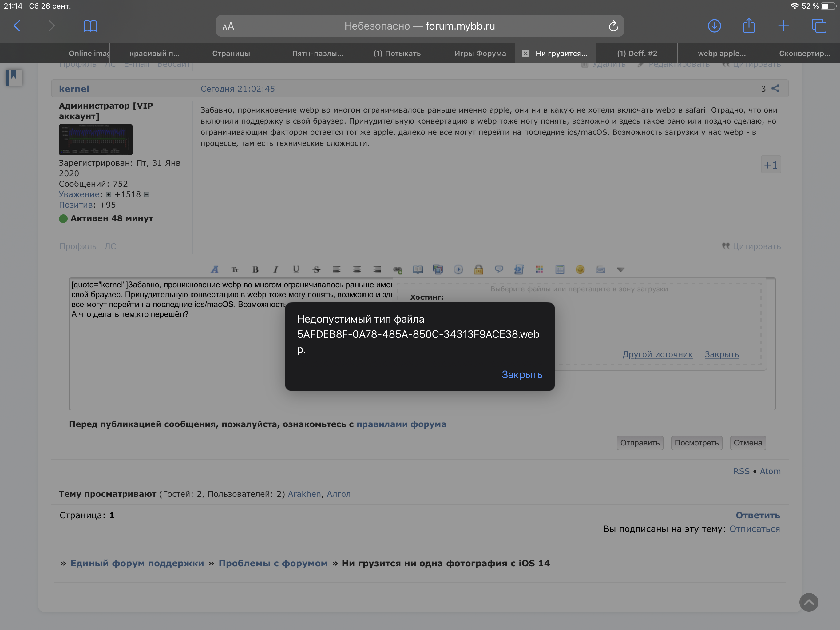840x630 pixels.
Task: Align text to the center
Action: coord(357,269)
